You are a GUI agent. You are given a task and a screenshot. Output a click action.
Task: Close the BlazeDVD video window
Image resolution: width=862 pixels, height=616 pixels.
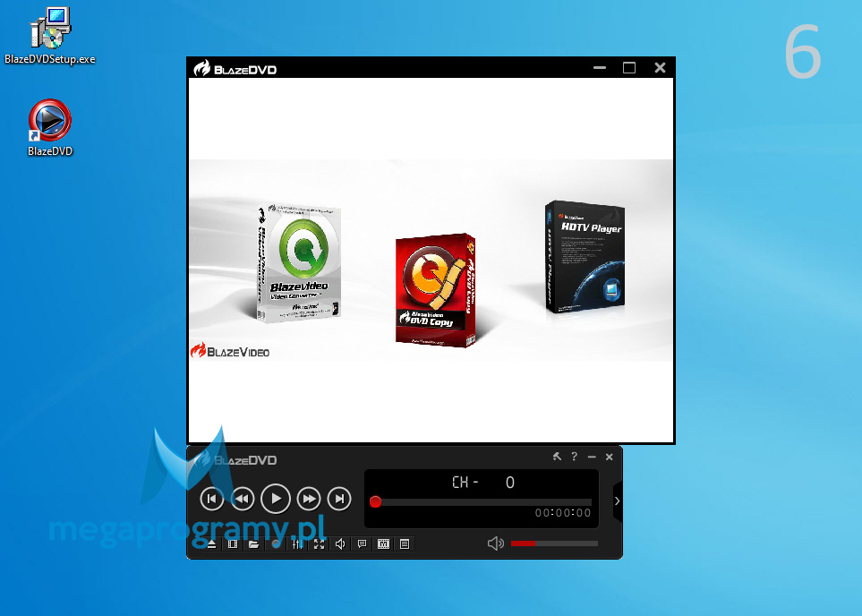click(x=660, y=68)
